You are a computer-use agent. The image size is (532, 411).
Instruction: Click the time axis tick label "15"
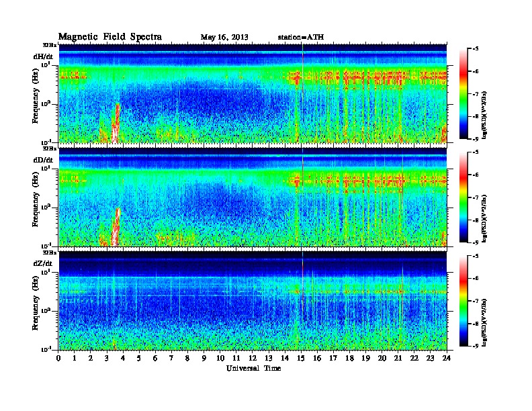[301, 359]
